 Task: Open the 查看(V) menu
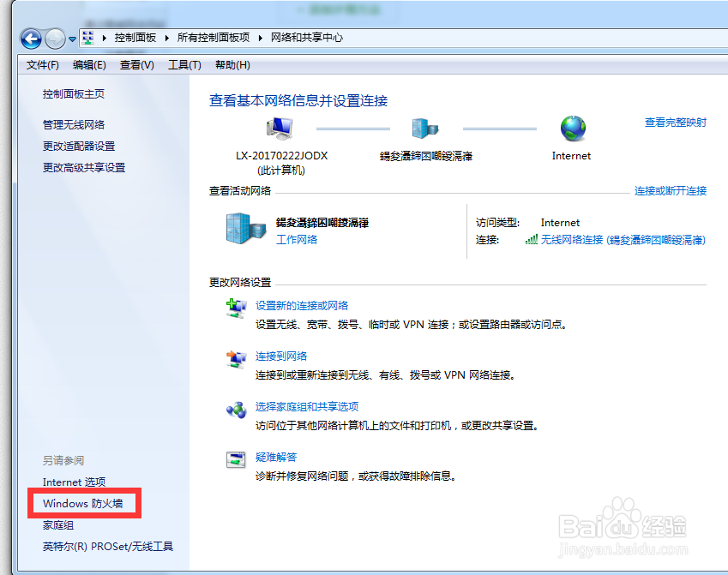click(x=135, y=64)
